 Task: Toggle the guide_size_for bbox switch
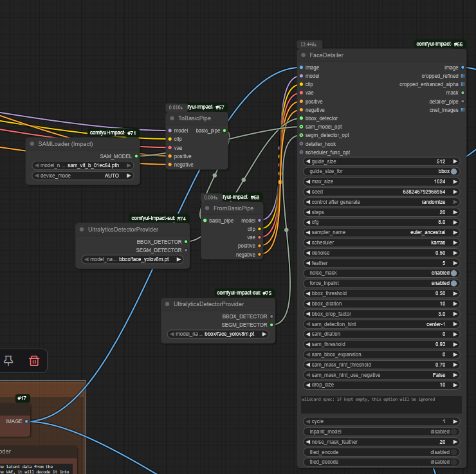453,172
